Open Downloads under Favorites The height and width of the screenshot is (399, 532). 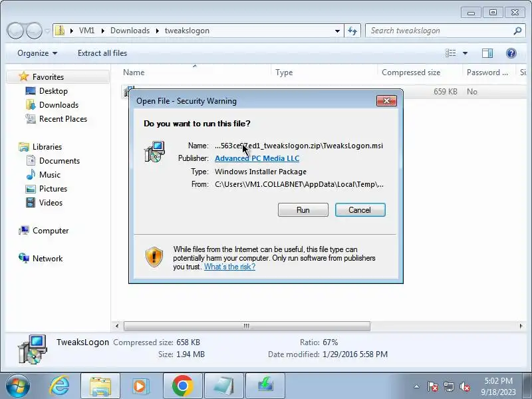[59, 105]
